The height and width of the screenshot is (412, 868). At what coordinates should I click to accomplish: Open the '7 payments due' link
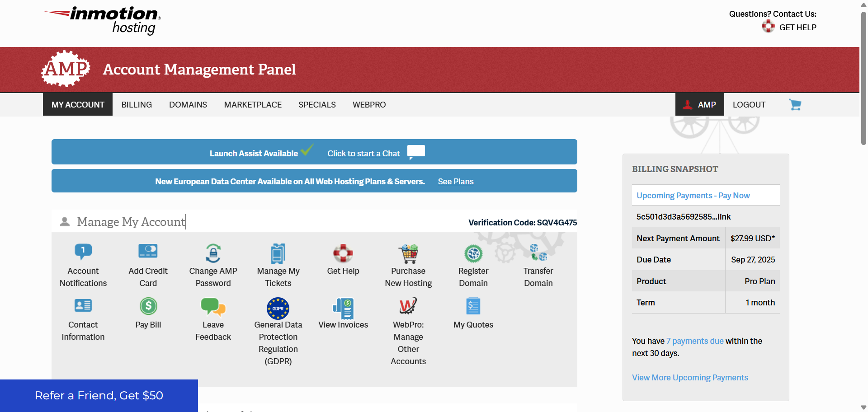(x=695, y=341)
